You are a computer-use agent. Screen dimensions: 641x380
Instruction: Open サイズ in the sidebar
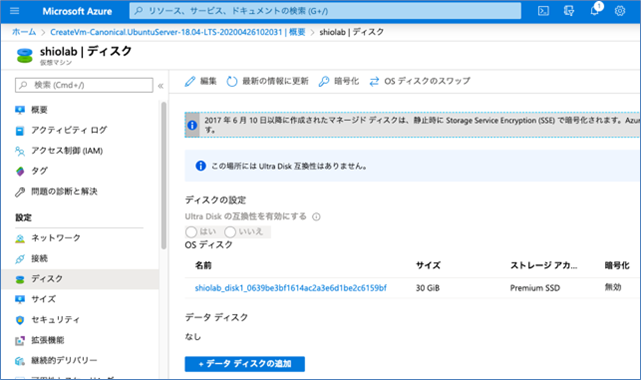click(43, 299)
